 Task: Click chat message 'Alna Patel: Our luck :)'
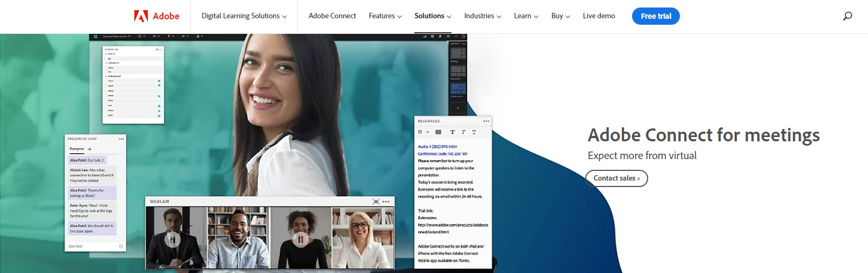88,160
